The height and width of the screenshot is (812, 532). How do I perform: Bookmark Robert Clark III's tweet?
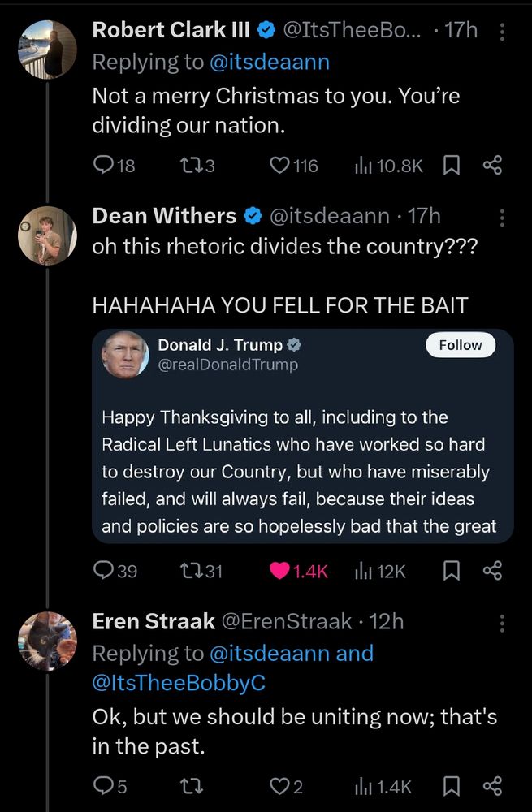pos(451,166)
